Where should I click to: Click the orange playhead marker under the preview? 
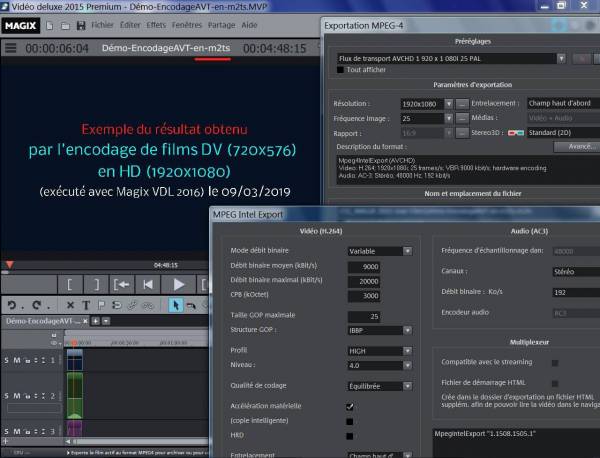click(10, 265)
